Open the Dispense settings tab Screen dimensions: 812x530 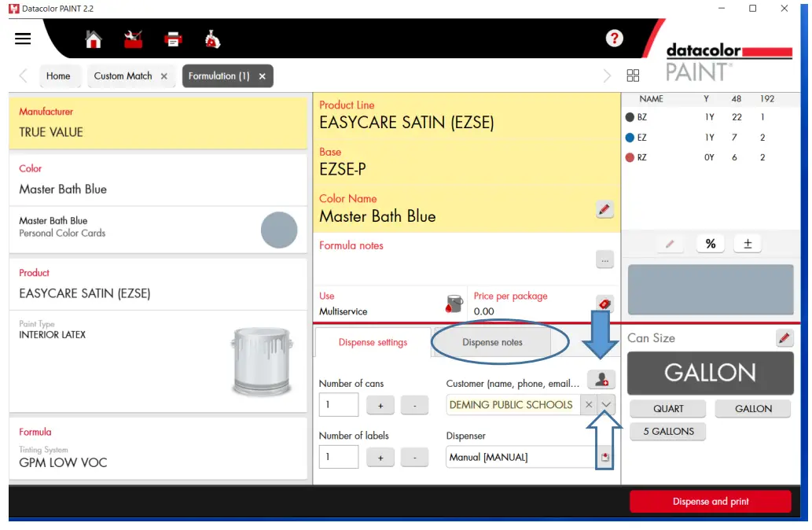click(373, 342)
